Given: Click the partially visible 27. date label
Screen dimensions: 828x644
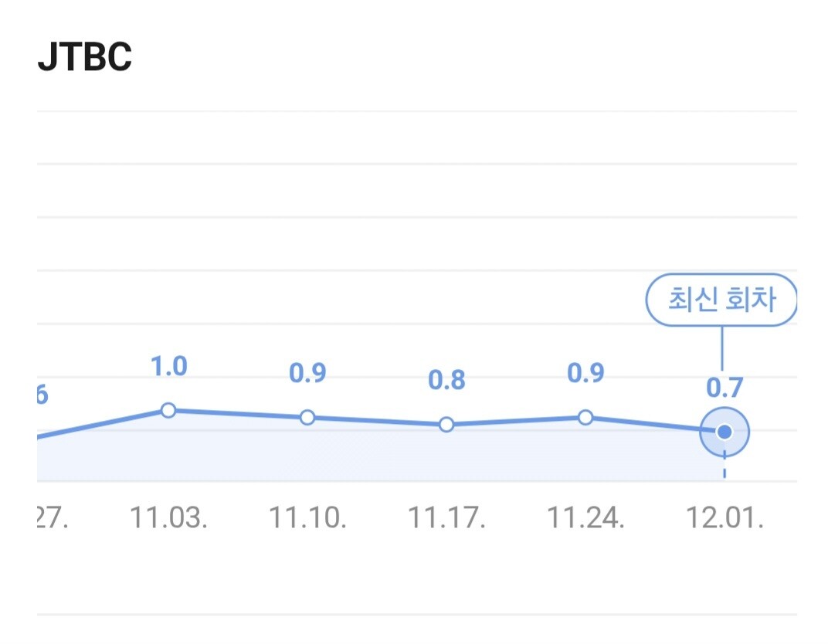Looking at the screenshot, I should pos(53,518).
